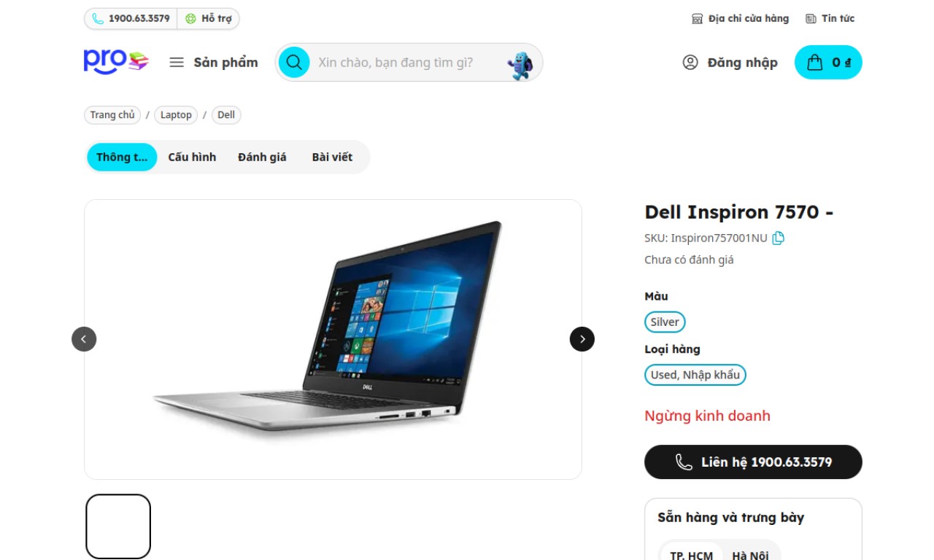Select Used, Nhập khẩu product type
The width and height of the screenshot is (934, 560).
695,375
